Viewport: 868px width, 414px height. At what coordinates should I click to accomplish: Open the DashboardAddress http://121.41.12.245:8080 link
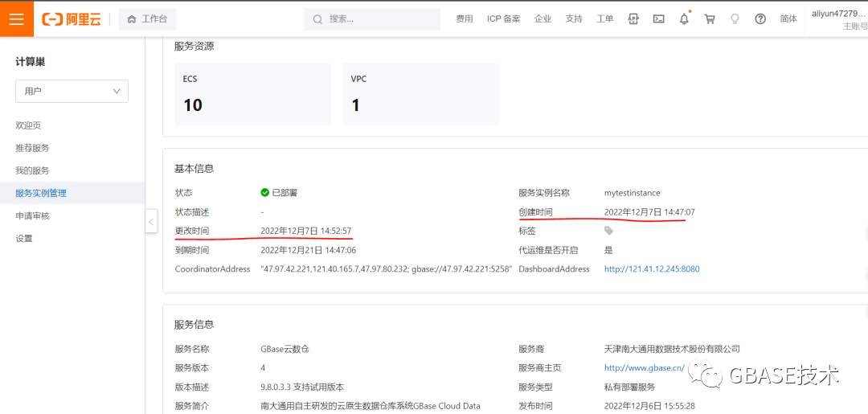[652, 269]
